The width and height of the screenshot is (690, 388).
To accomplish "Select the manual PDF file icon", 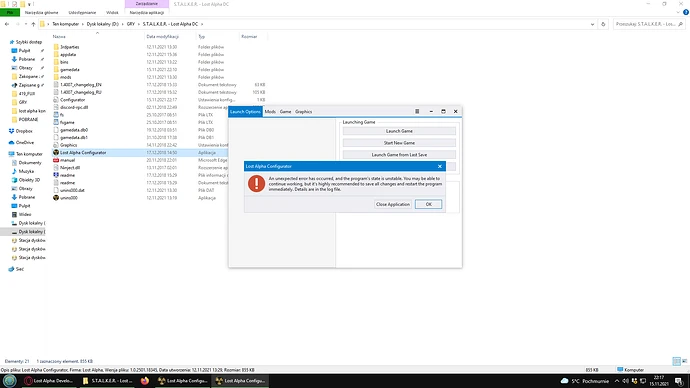I will pos(56,160).
